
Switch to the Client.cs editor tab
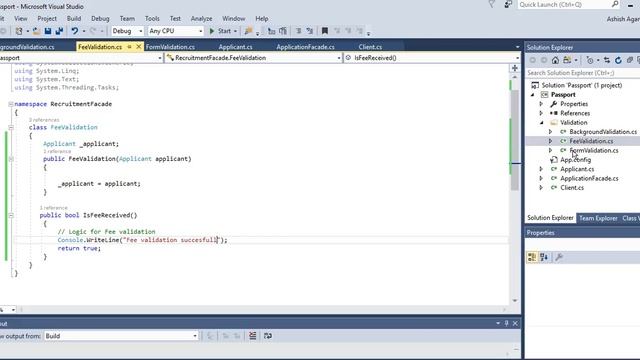coord(370,47)
